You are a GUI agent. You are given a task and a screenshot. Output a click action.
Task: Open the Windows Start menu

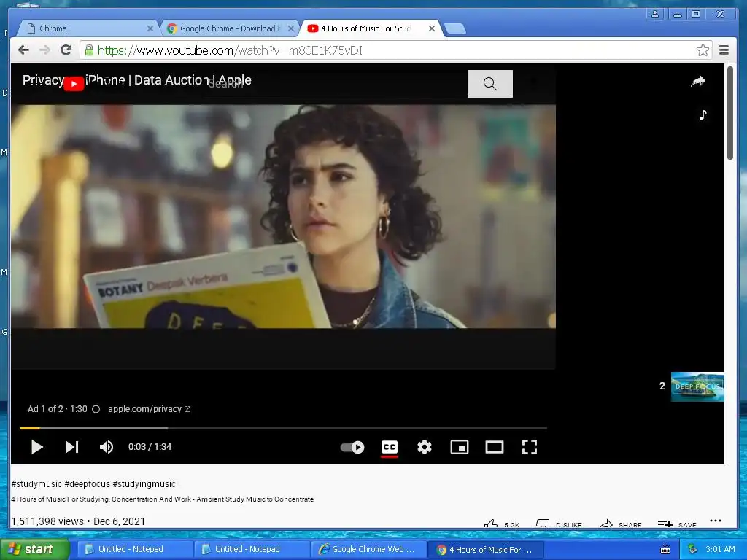pos(34,549)
